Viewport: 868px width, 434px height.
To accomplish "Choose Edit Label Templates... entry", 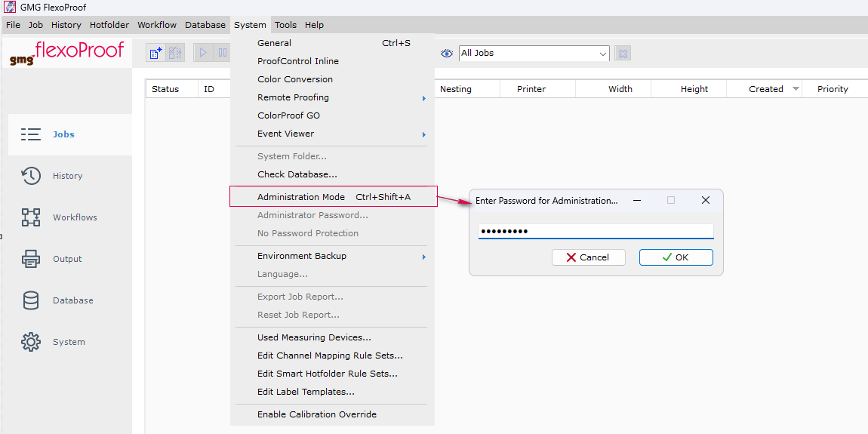I will tap(333, 392).
